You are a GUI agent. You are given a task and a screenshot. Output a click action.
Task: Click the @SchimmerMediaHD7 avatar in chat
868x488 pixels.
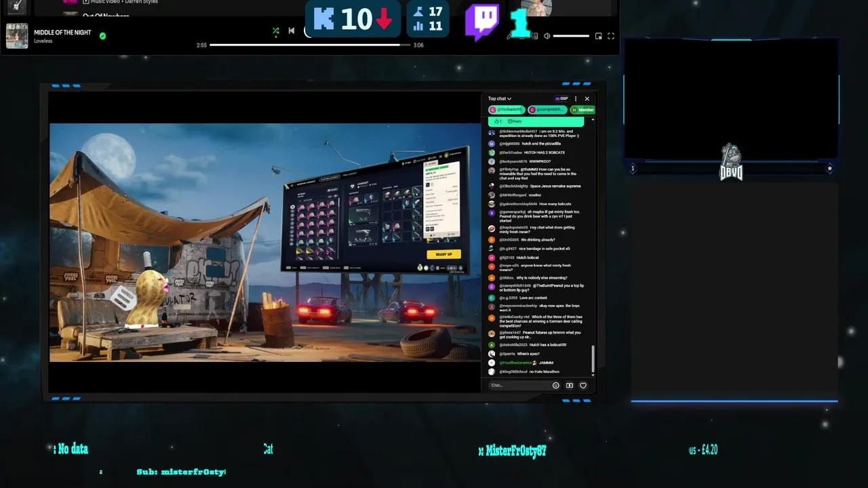point(492,133)
